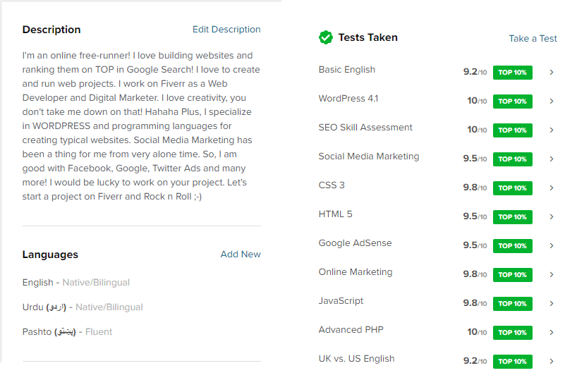The height and width of the screenshot is (392, 577).
Task: Select the Urdu language entry
Action: pyautogui.click(x=83, y=307)
